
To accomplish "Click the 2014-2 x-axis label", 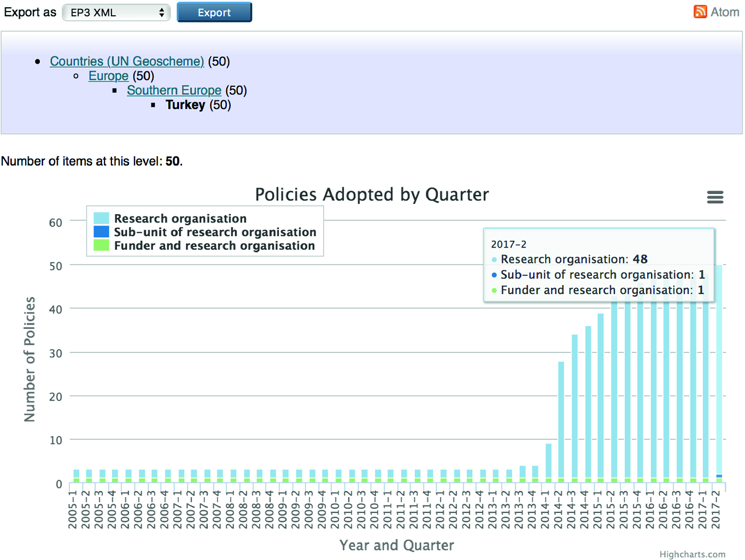I will pos(558,509).
